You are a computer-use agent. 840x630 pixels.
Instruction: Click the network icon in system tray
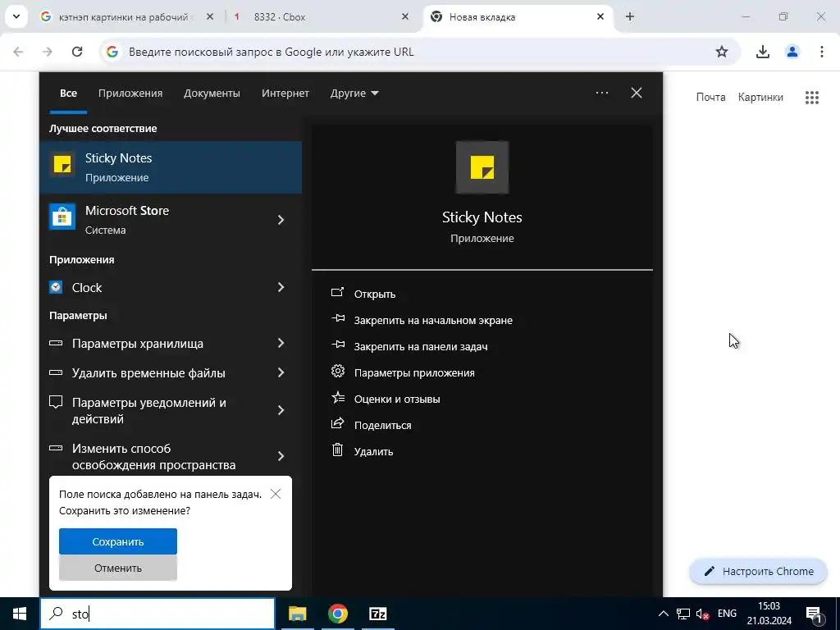point(683,614)
